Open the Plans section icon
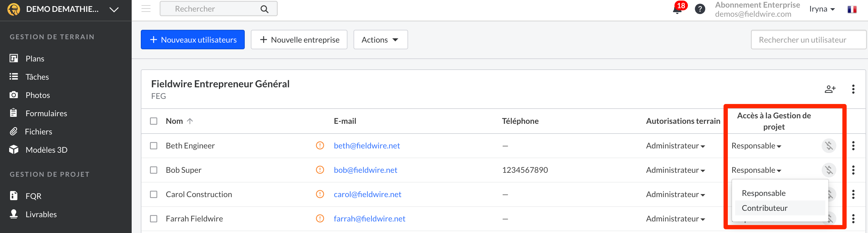Screen dimensions: 868x233 pos(13,58)
